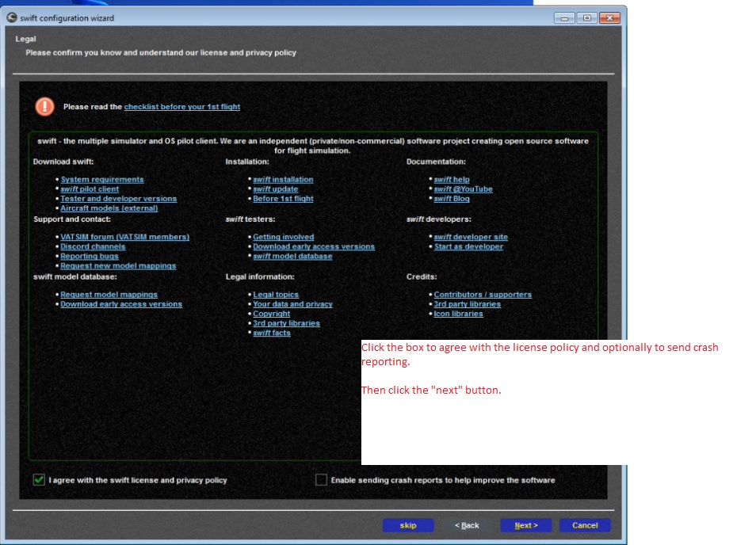Visit the swift developer site link
This screenshot has width=756, height=545.
coord(471,237)
